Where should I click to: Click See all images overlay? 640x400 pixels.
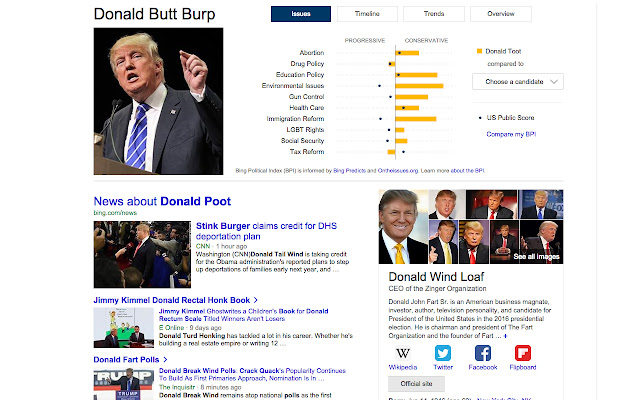[x=536, y=257]
